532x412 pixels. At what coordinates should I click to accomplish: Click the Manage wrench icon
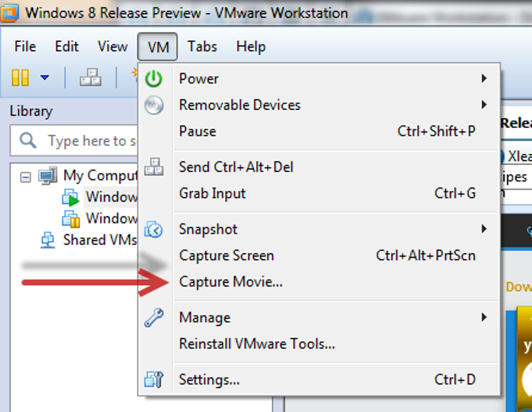click(x=153, y=317)
